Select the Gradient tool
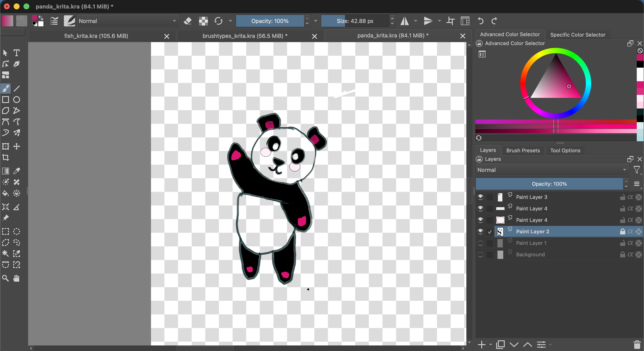Image resolution: width=644 pixels, height=351 pixels. 6,171
